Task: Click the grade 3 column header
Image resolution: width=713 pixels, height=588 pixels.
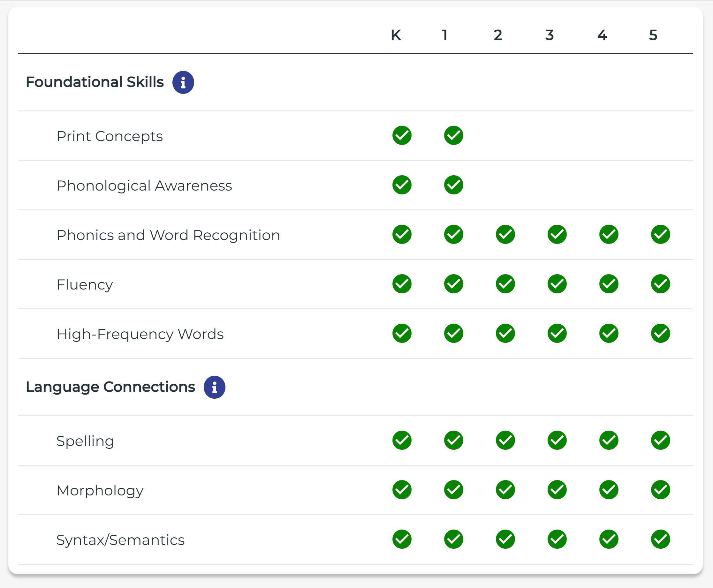Action: 550,35
